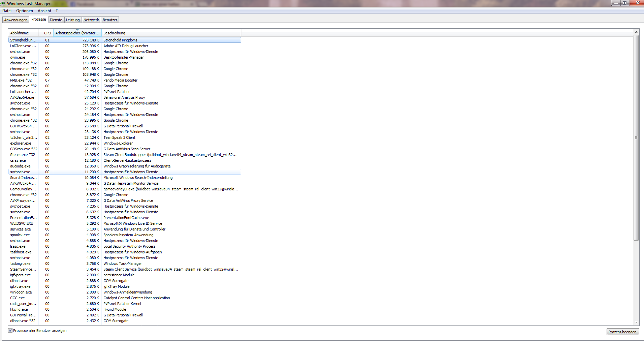The height and width of the screenshot is (341, 644).
Task: Select the GDFwSvcx64 process row
Action: (x=125, y=126)
